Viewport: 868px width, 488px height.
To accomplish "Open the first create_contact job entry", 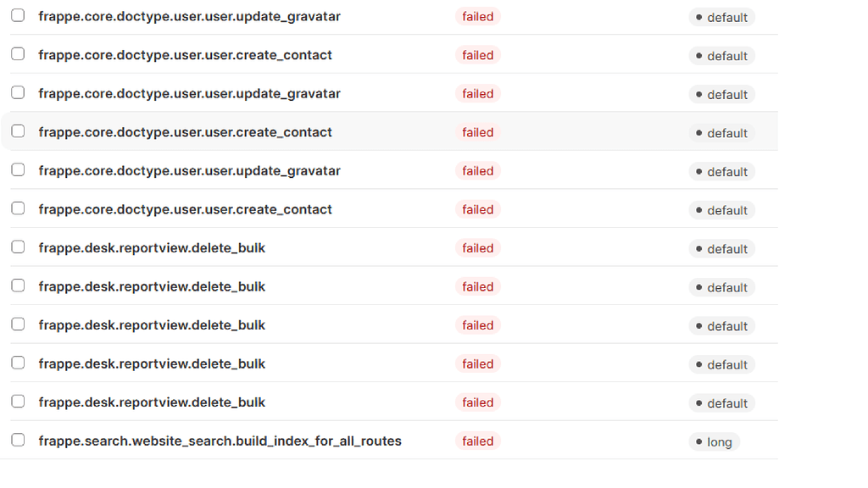I will tap(185, 55).
